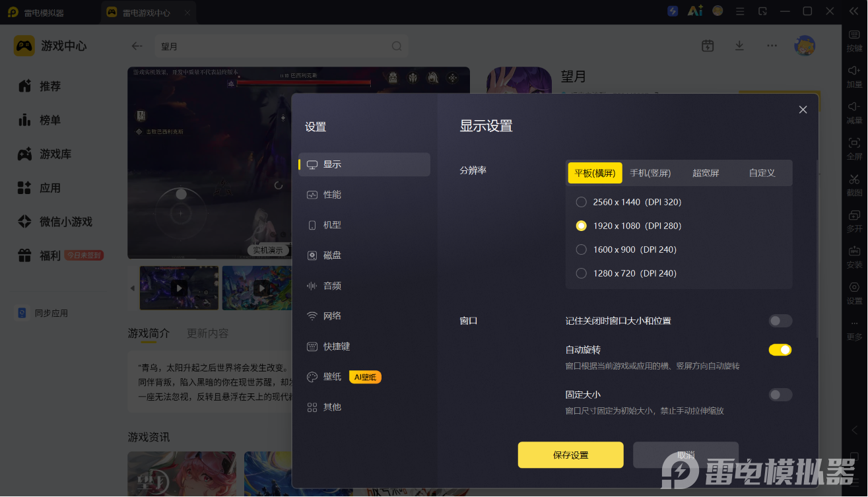Screen dimensions: 868x497
Task: Expand 更多 in right toolbar
Action: (854, 329)
